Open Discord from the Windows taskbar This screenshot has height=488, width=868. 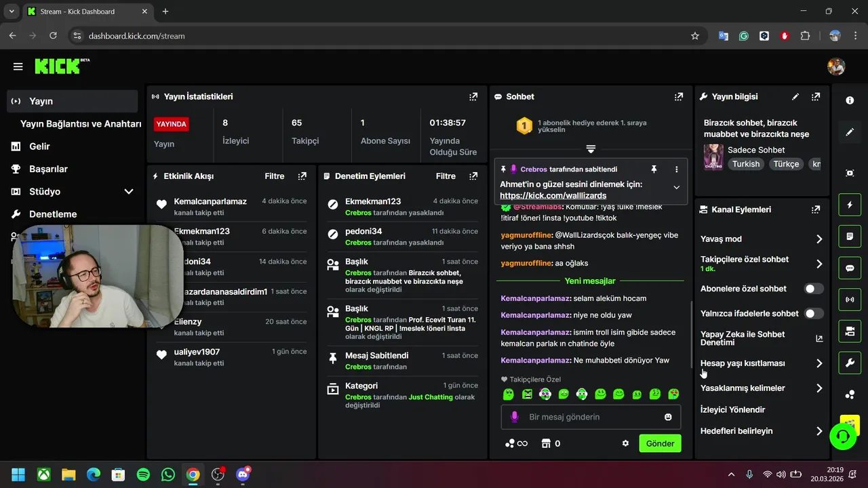tap(243, 474)
